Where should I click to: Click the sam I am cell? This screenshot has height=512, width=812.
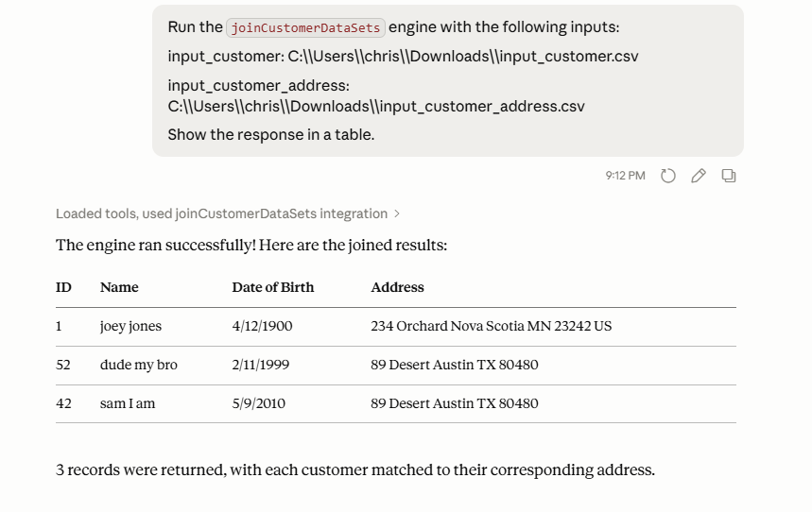[128, 403]
